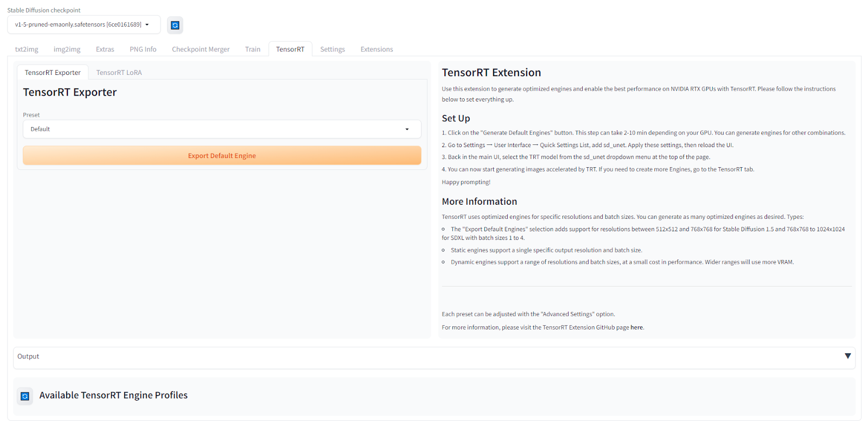Open the Extras tab
The height and width of the screenshot is (424, 868).
(105, 49)
